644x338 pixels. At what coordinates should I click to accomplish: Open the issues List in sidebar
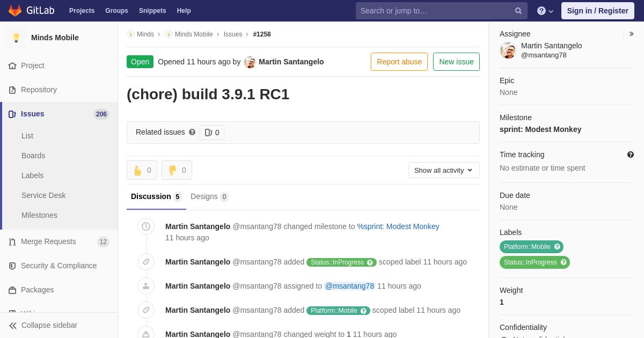tap(27, 136)
